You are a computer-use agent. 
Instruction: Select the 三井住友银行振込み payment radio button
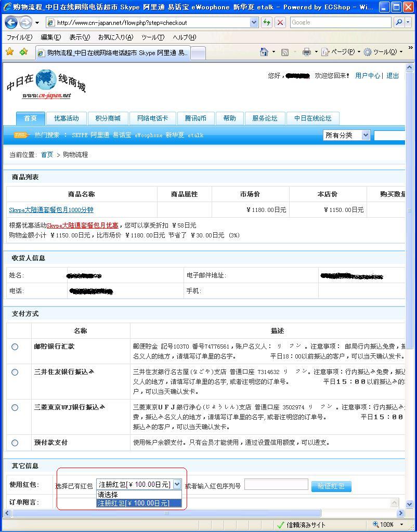[15, 372]
